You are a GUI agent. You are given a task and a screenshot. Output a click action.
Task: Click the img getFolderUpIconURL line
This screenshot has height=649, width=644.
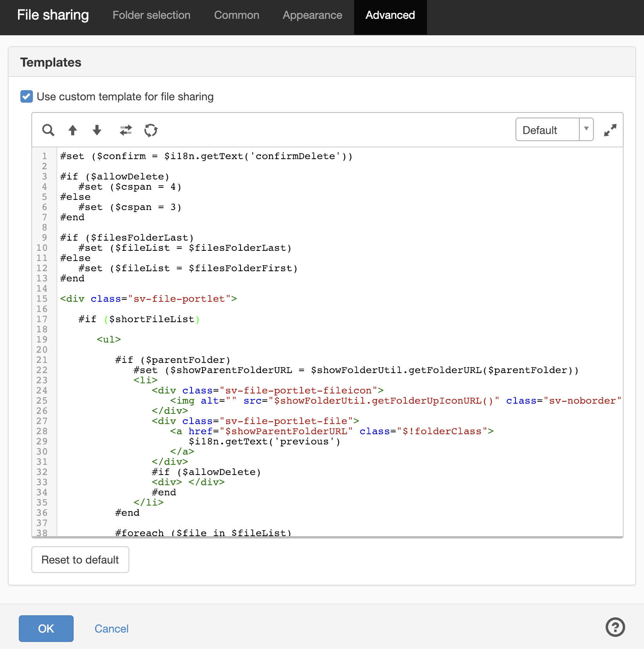point(396,401)
